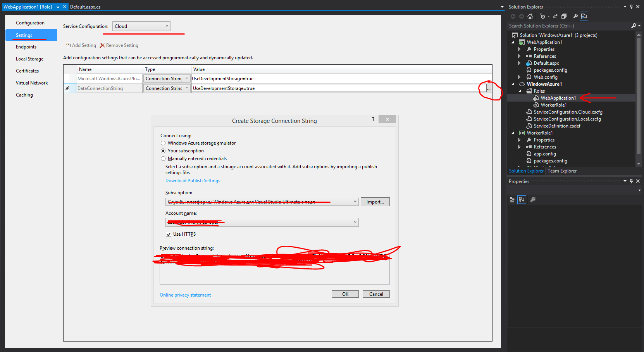
Task: Click the OK button in dialog
Action: click(345, 294)
